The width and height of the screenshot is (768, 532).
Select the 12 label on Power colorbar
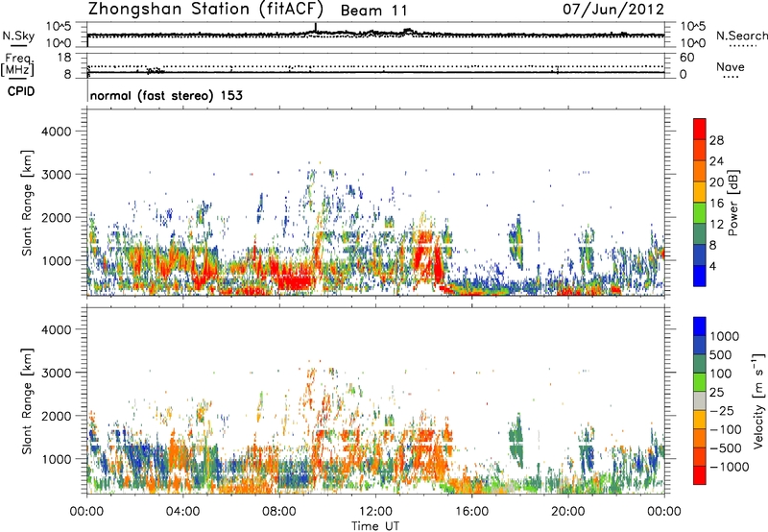tap(716, 224)
